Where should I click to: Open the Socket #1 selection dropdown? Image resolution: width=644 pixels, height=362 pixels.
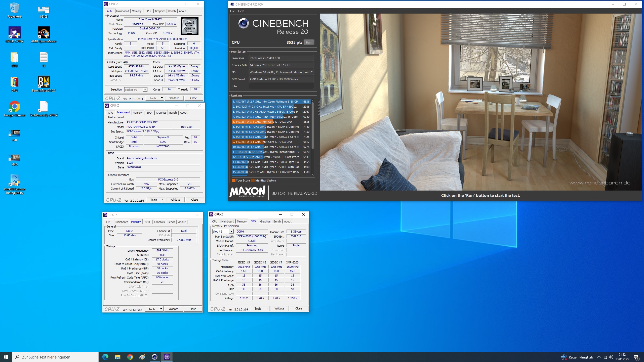[136, 89]
